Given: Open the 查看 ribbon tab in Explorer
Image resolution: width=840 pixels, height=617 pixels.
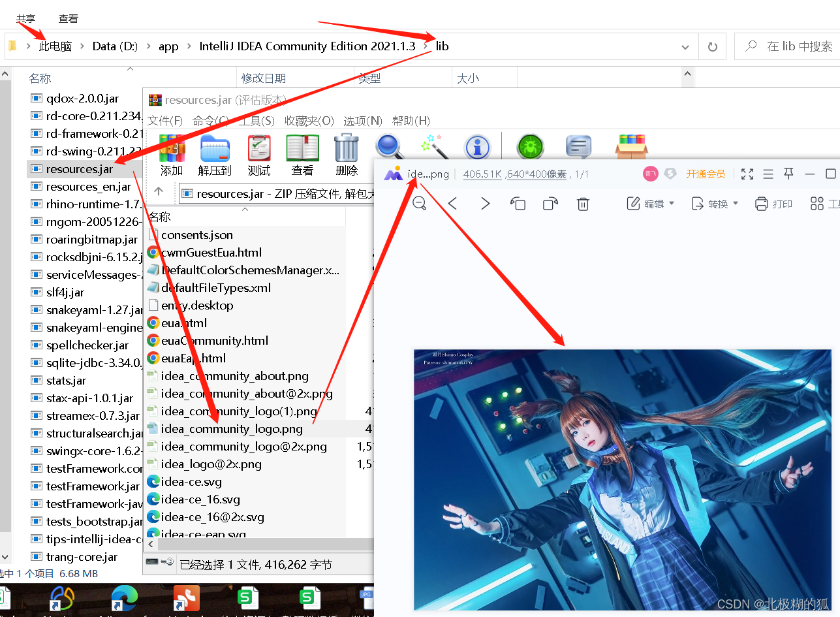Looking at the screenshot, I should pos(69,19).
